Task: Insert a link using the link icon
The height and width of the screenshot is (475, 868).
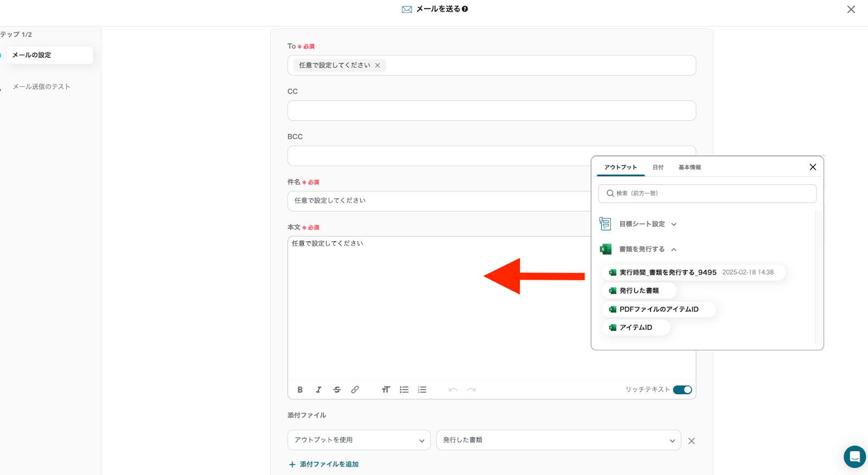Action: (355, 390)
